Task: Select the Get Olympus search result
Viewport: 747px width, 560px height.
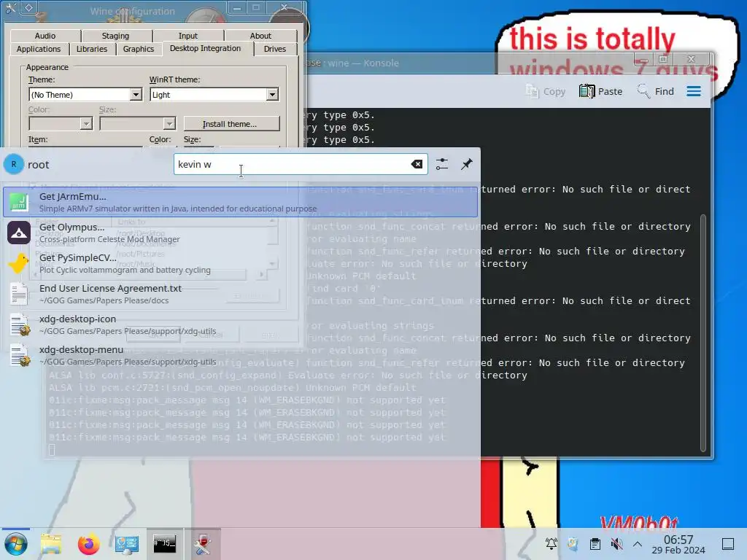Action: click(241, 233)
